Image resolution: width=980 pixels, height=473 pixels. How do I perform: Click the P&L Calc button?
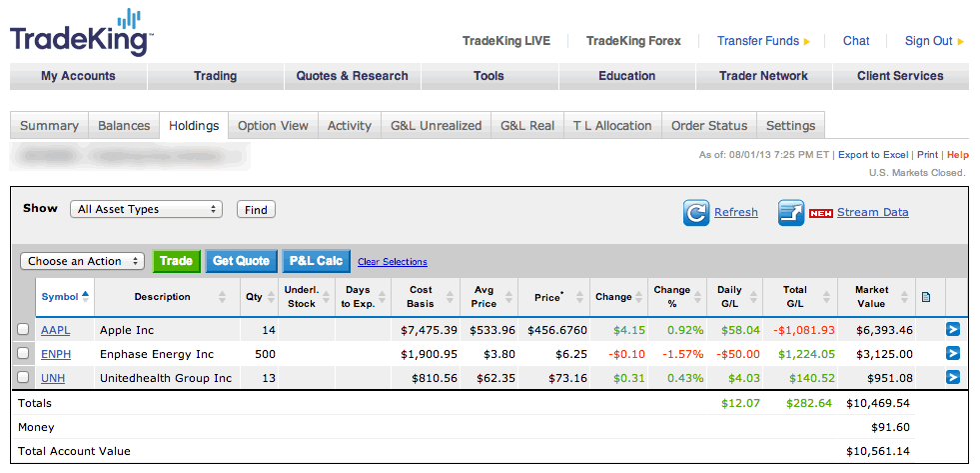(317, 261)
